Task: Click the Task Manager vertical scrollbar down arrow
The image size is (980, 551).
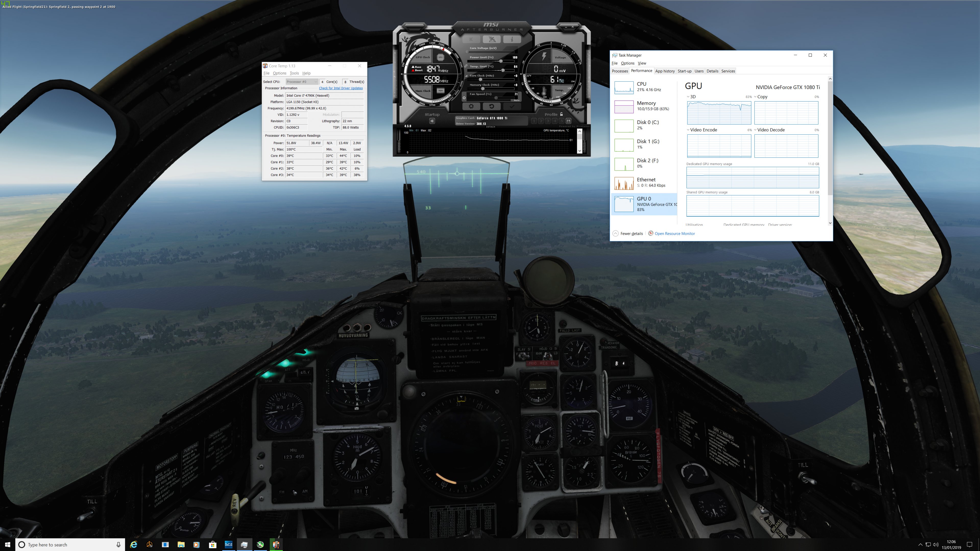Action: [x=830, y=223]
